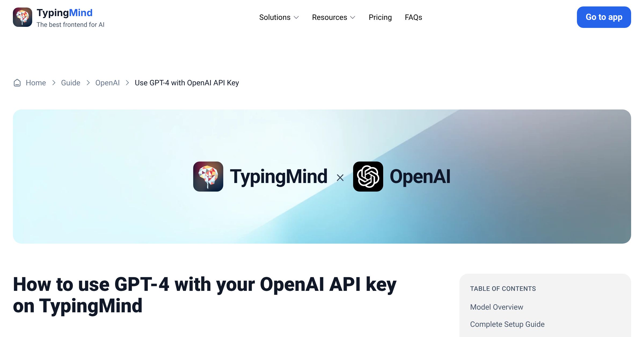This screenshot has width=644, height=337.
Task: Open the FAQs page
Action: 414,17
